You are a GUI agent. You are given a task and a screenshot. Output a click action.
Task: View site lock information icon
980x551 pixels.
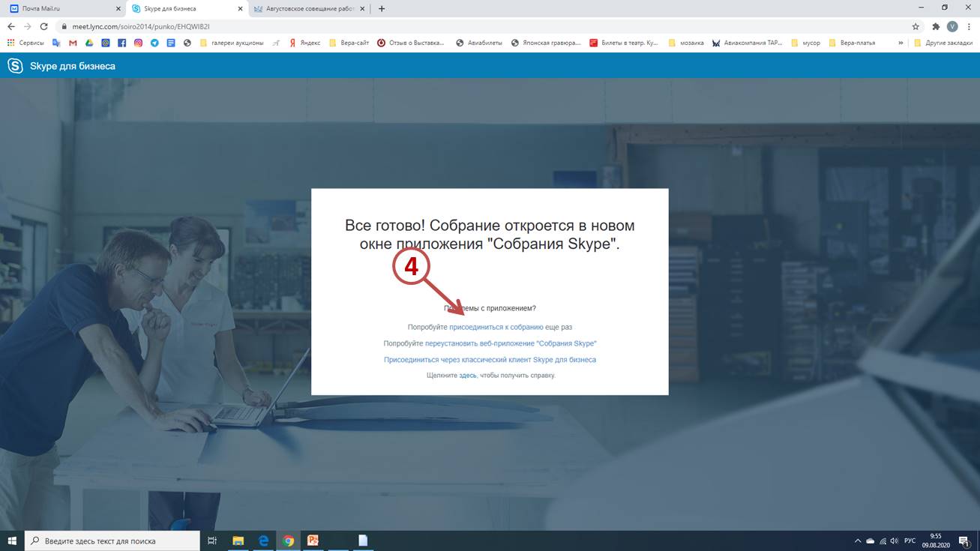pyautogui.click(x=64, y=26)
